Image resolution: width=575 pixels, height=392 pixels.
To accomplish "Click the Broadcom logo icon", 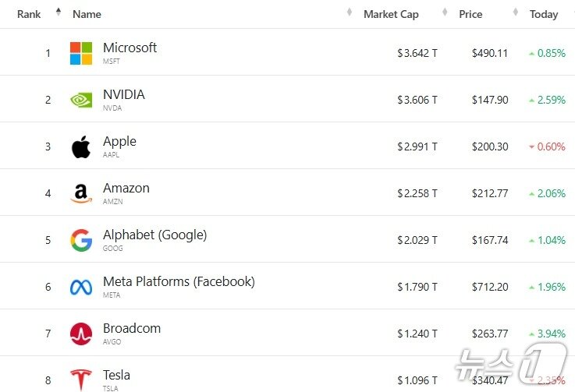I will pyautogui.click(x=81, y=334).
